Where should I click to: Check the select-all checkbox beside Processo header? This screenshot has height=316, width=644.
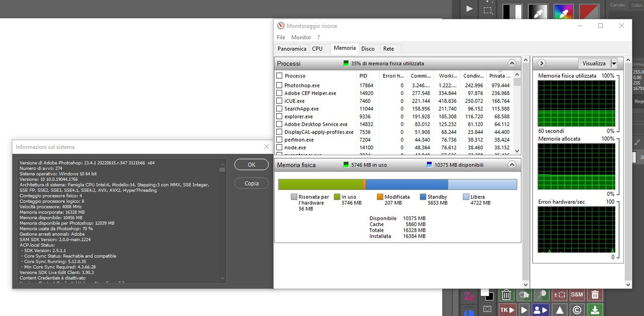[279, 76]
